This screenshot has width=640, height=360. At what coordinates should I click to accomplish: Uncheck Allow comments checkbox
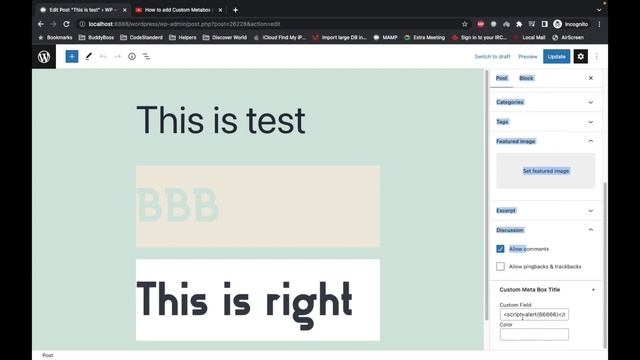[500, 249]
